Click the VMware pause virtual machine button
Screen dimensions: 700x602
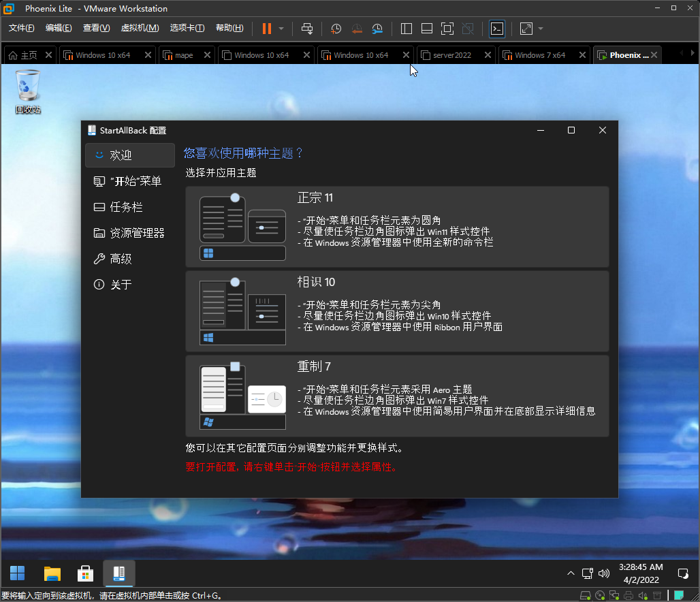coord(266,29)
